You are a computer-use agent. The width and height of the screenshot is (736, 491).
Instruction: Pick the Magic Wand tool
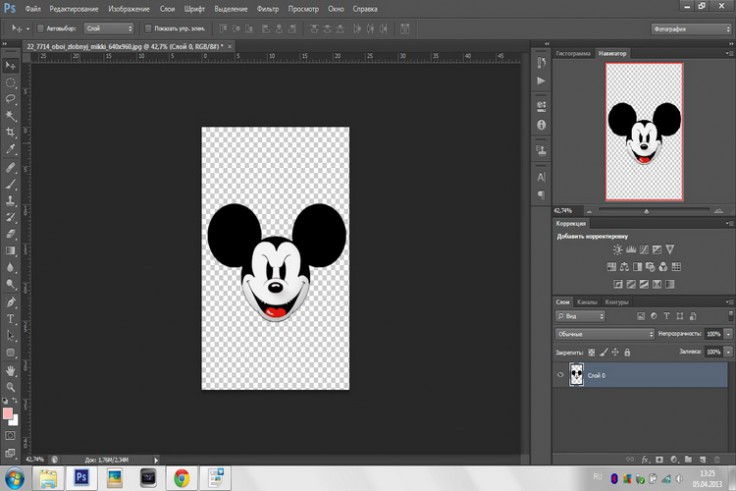pos(11,116)
